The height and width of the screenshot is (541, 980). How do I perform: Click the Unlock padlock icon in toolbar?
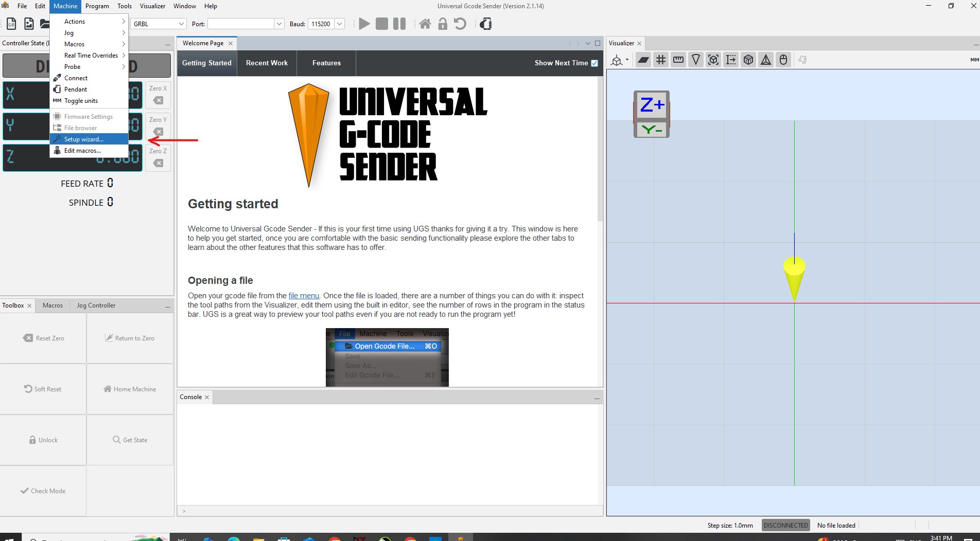pos(443,24)
